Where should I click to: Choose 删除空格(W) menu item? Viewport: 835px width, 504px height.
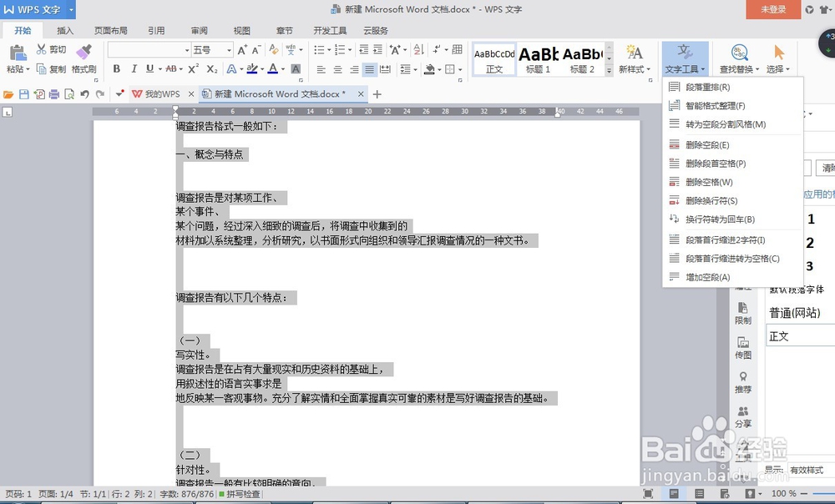pyautogui.click(x=733, y=182)
